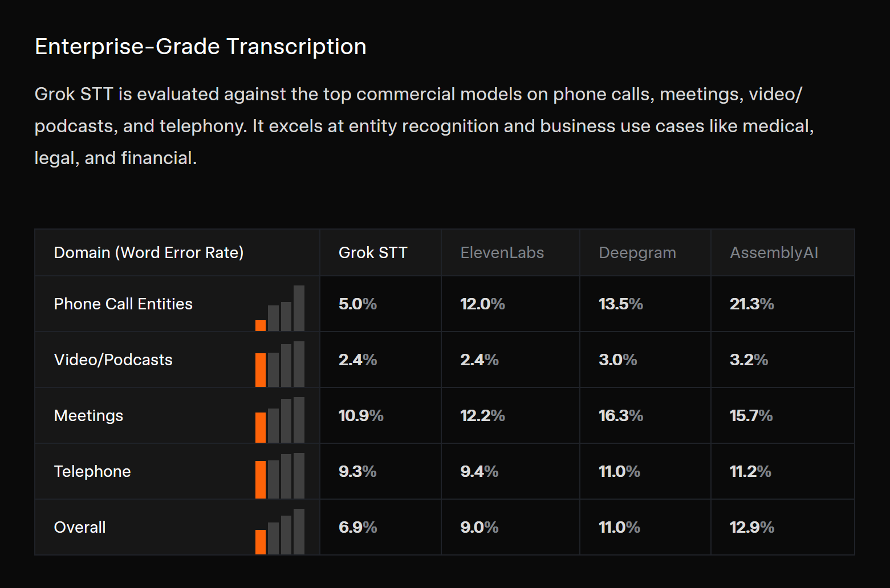Click AssemblyAI 21.3% phone call cell
The image size is (890, 588).
tap(751, 304)
